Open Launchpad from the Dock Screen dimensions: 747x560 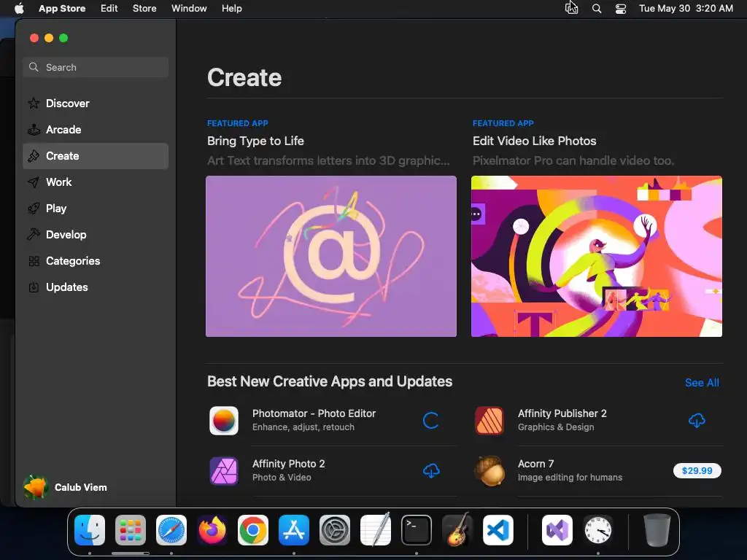[x=131, y=530]
